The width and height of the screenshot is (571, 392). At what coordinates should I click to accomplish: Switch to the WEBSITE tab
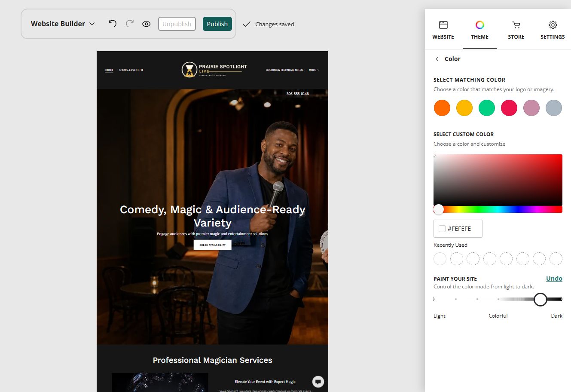443,30
